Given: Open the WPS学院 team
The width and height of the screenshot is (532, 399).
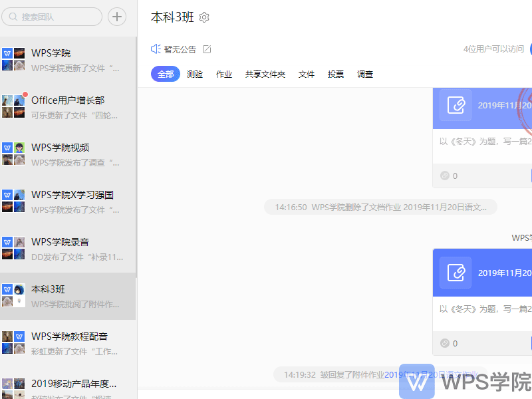Looking at the screenshot, I should click(68, 59).
